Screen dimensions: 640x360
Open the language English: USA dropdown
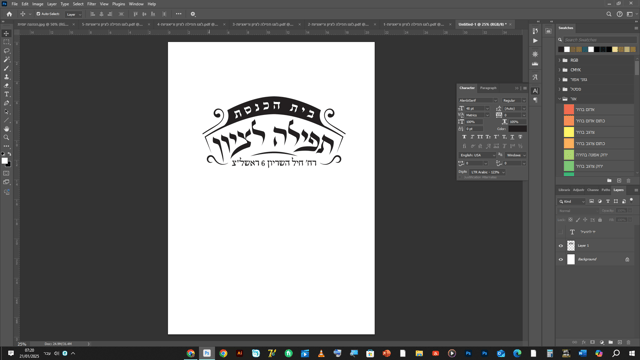(x=477, y=155)
